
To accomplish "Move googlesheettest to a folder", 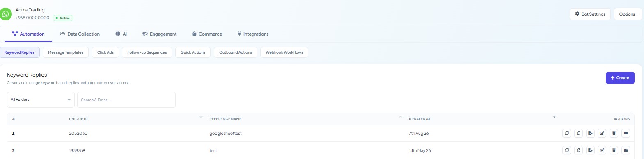I will (x=626, y=133).
